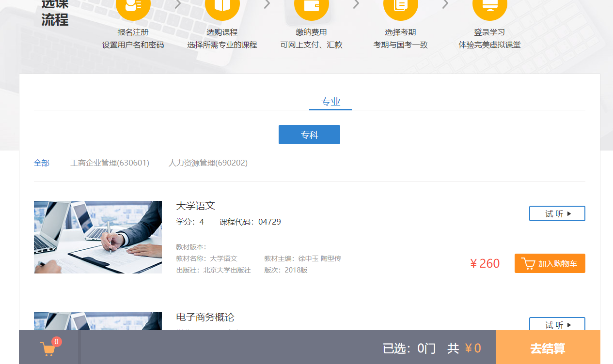Click the ¥260 price of 大学语文
The image size is (613, 364).
[485, 264]
